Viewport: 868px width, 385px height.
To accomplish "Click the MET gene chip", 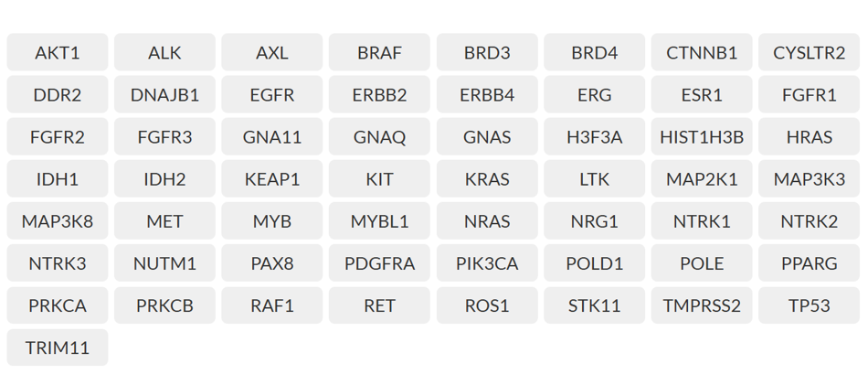I will click(x=164, y=221).
